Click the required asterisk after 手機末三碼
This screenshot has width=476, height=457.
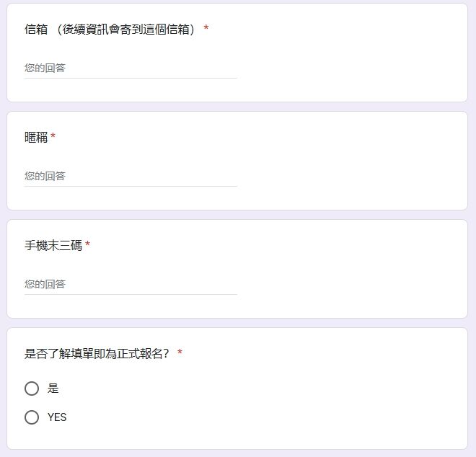[87, 244]
